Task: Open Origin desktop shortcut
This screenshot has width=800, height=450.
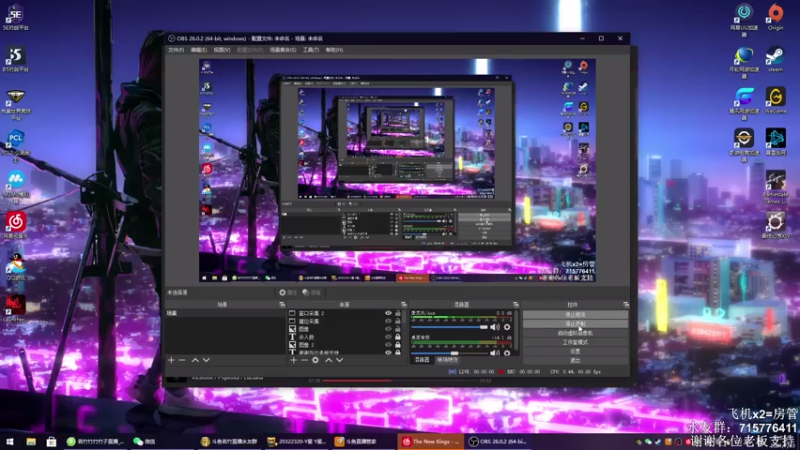Action: point(775,17)
